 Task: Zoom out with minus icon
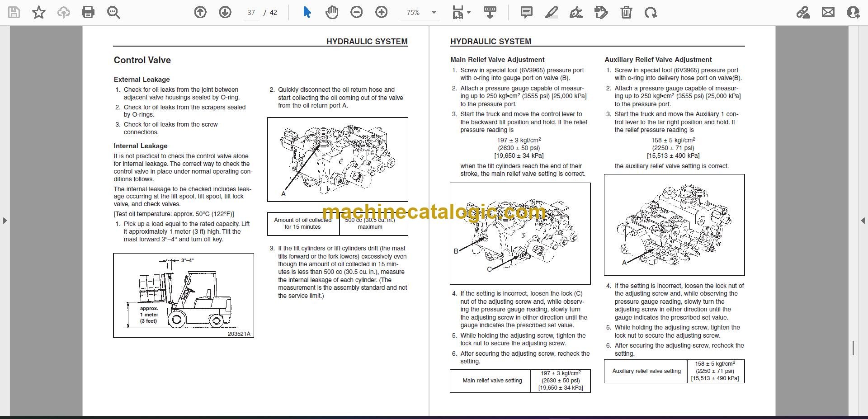tap(357, 12)
